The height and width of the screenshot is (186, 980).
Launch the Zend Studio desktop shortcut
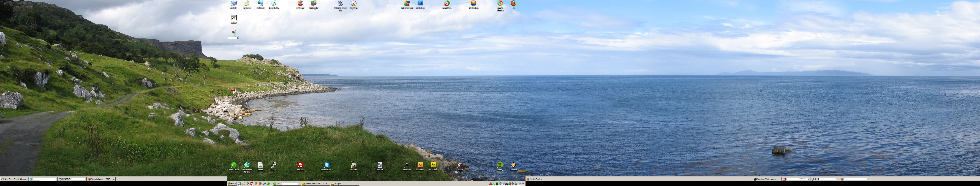[x=234, y=166]
